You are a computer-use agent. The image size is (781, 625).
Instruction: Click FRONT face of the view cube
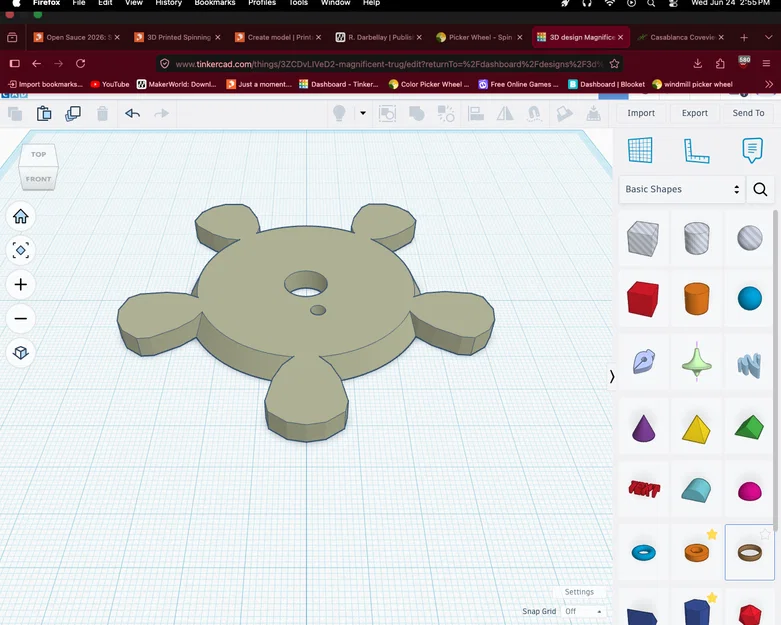38,179
